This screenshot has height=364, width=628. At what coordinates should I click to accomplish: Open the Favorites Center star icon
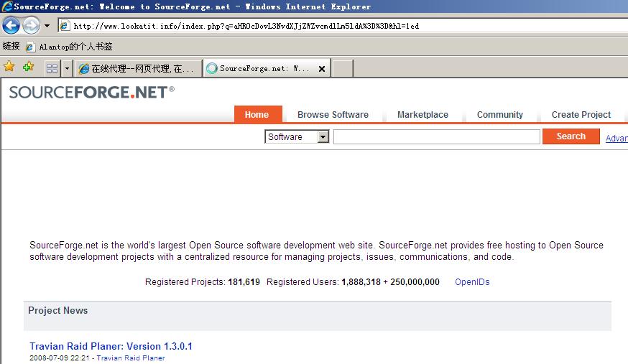pos(9,67)
